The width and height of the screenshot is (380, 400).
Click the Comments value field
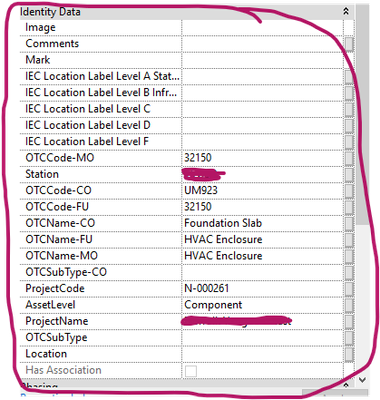click(262, 44)
